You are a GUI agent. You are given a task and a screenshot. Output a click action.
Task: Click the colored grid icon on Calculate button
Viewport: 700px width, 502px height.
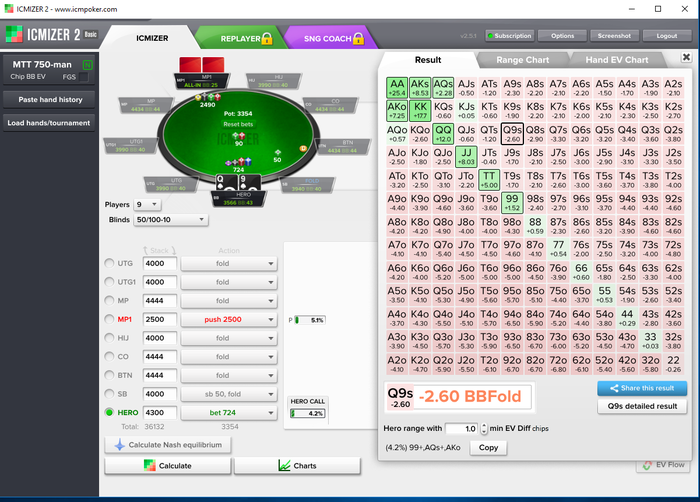(150, 465)
